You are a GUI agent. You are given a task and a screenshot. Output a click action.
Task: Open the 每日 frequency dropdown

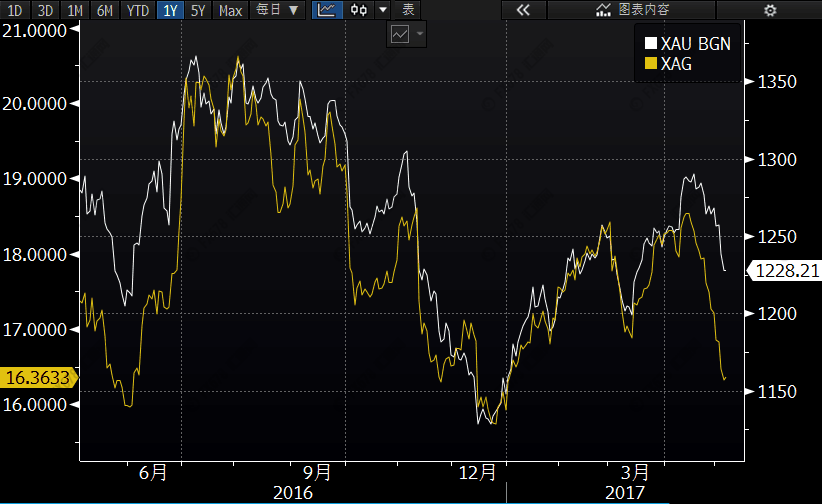[x=276, y=10]
